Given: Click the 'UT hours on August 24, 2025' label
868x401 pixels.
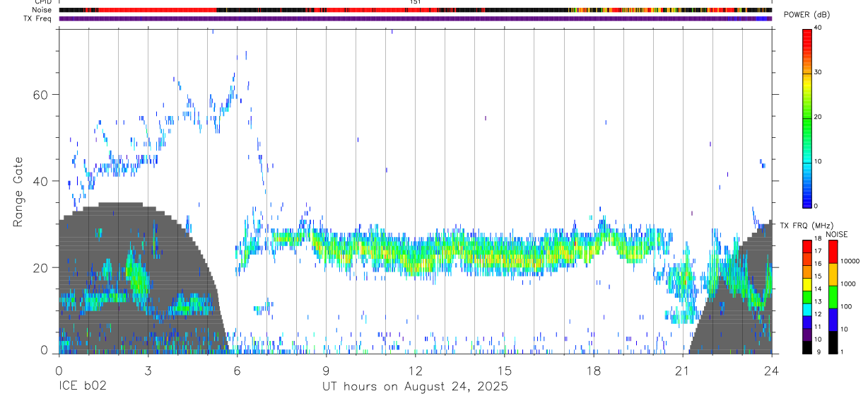Looking at the screenshot, I should (x=415, y=388).
